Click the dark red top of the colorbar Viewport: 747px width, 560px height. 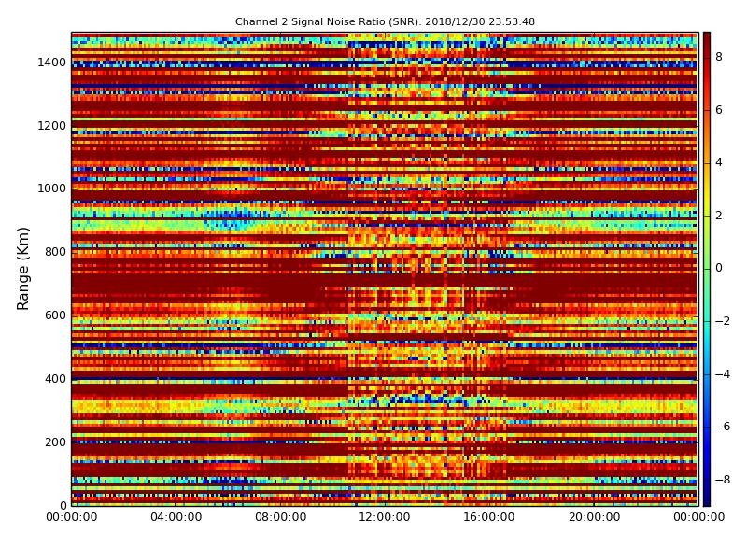coord(707,38)
